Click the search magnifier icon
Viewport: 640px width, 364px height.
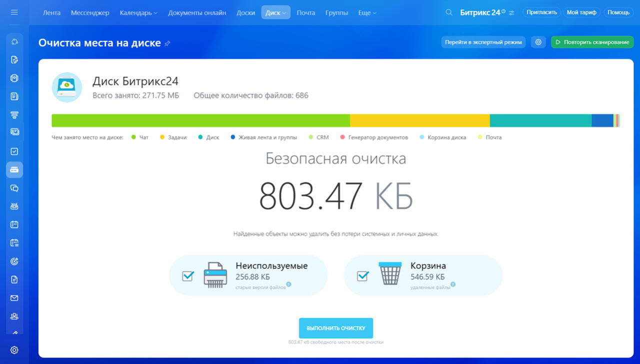[x=449, y=12]
